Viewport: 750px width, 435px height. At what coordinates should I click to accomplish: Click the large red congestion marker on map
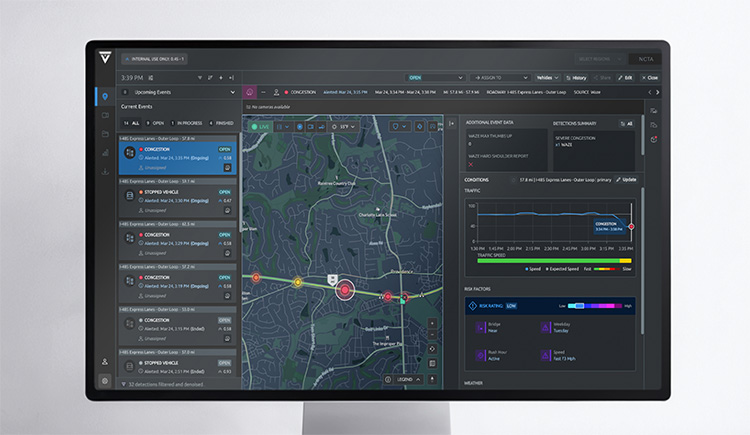344,290
